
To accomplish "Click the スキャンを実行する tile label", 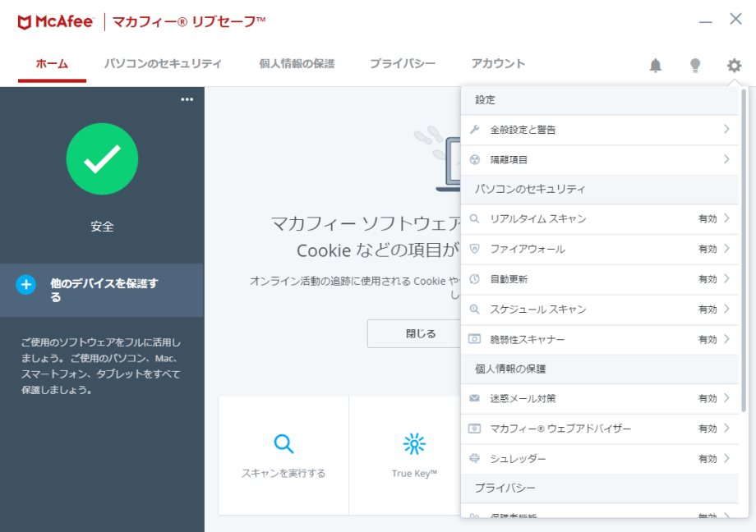I will coord(283,473).
